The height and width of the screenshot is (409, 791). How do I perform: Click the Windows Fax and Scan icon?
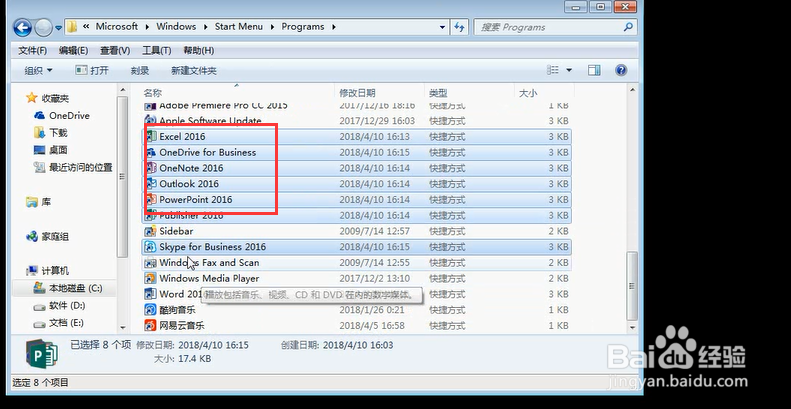pyautogui.click(x=150, y=262)
